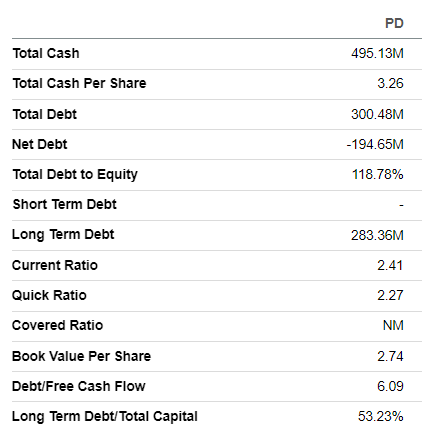This screenshot has width=422, height=433.
Task: Click the value 118.78%
Action: click(378, 174)
